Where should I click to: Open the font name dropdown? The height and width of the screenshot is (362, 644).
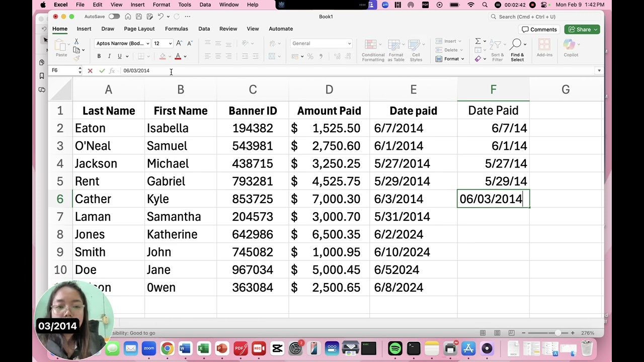[x=147, y=43]
